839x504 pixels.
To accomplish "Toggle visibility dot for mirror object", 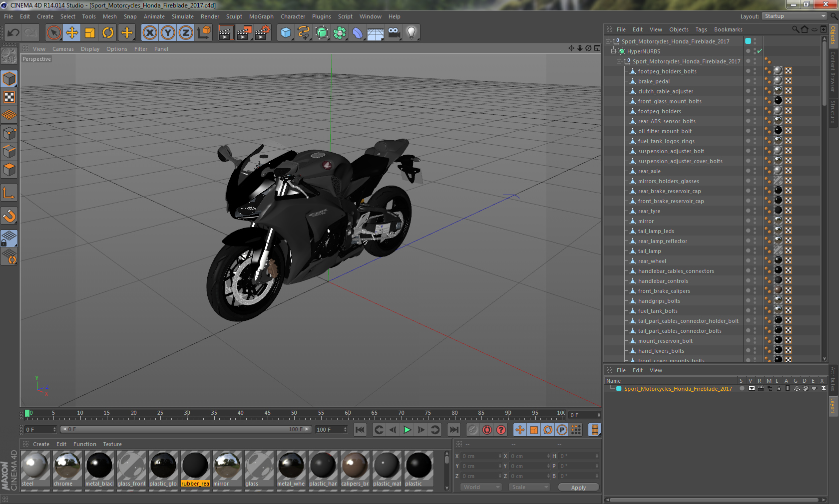I will [x=748, y=220].
